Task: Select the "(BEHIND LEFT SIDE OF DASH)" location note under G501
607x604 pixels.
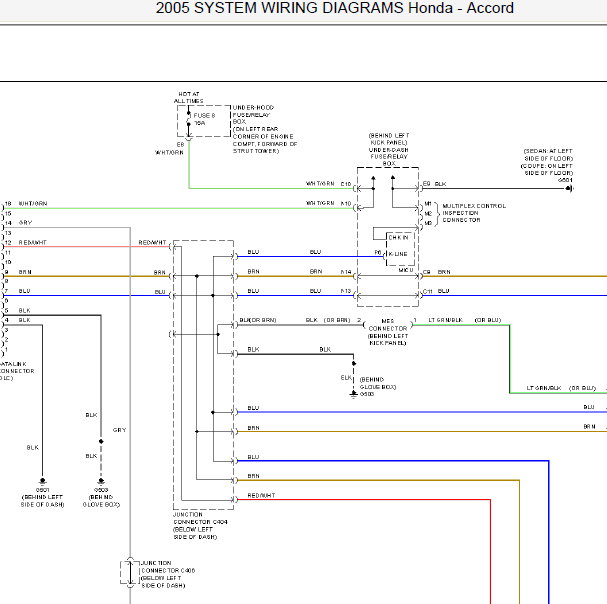Action: [x=42, y=501]
